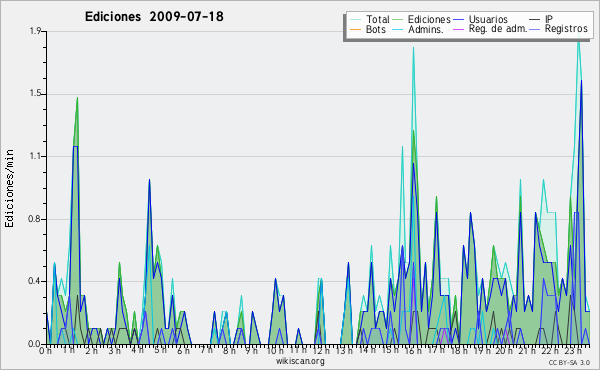600x370 pixels.
Task: Click the Admins. legend cyan line
Action: (398, 29)
